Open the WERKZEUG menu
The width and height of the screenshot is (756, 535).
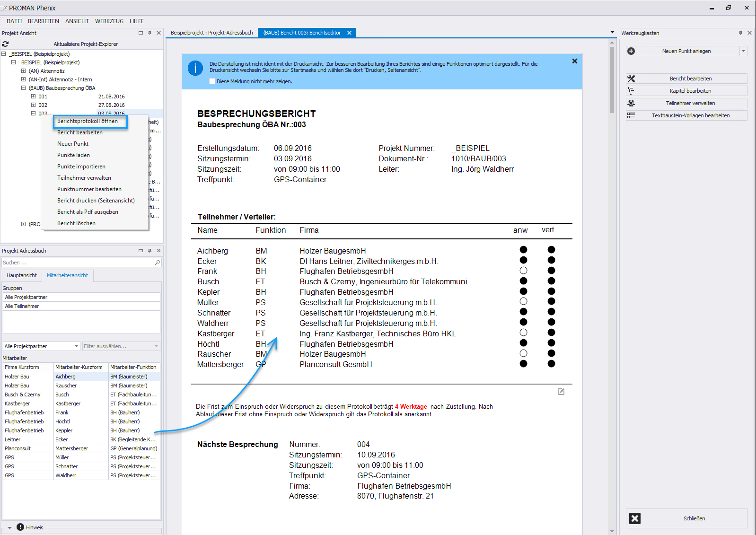(x=109, y=21)
